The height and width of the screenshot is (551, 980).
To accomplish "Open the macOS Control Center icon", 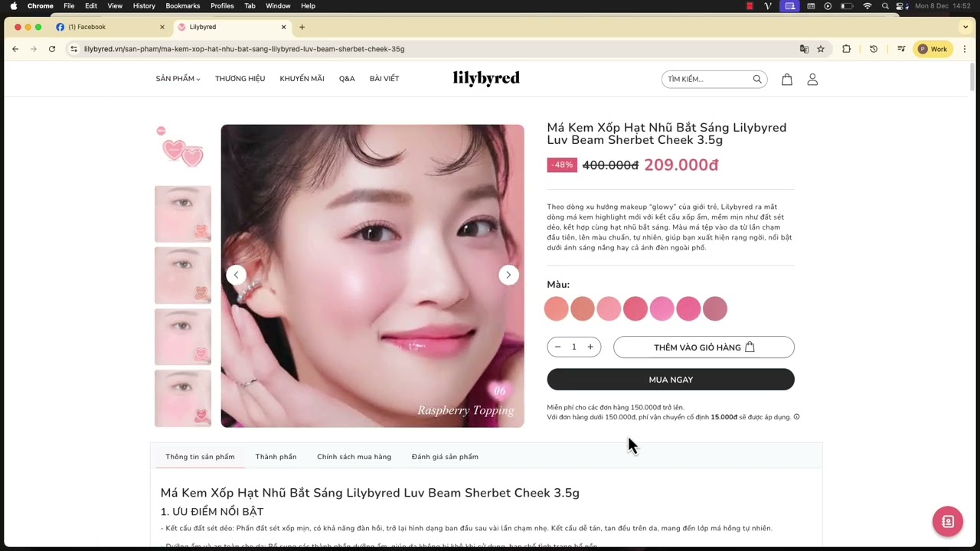I will click(x=902, y=5).
